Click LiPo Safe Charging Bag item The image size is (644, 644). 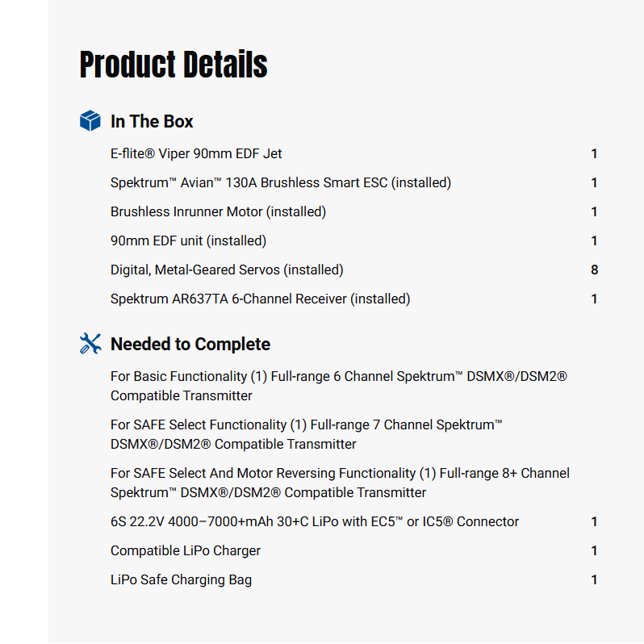tap(181, 579)
